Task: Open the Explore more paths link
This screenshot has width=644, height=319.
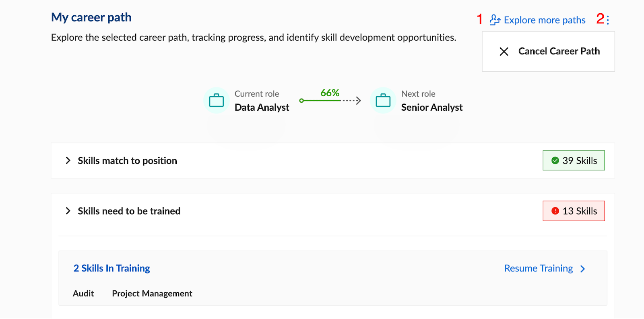Action: (x=545, y=20)
